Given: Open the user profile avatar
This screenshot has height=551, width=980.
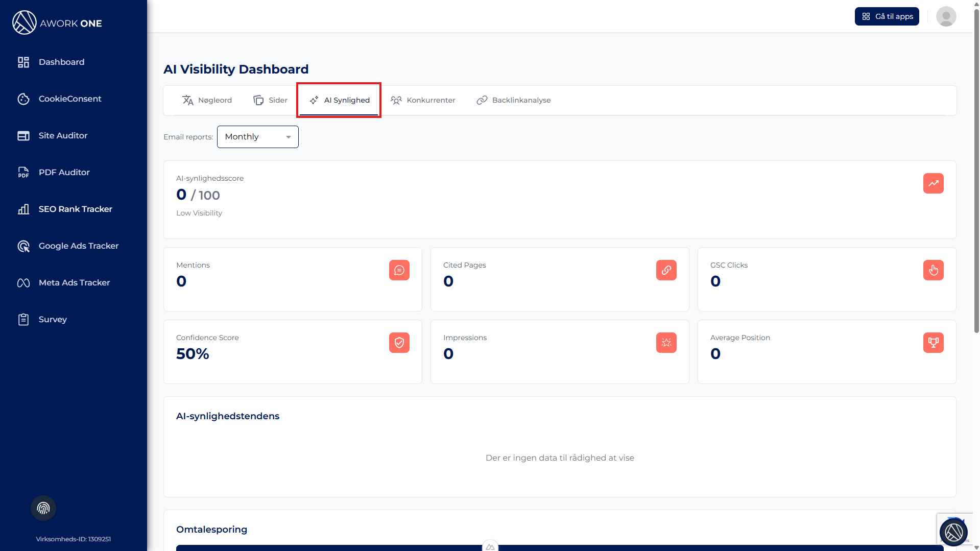Looking at the screenshot, I should pos(946,16).
